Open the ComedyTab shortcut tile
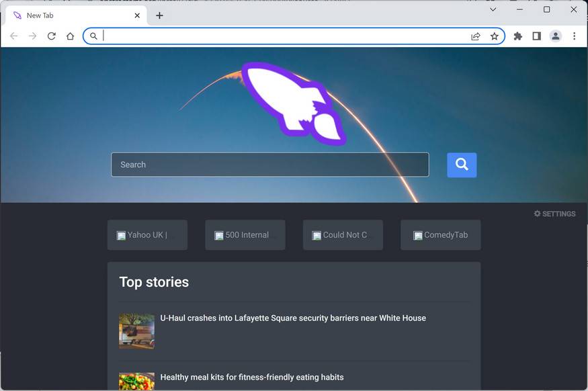Screen dimensions: 588x391 click(x=441, y=235)
